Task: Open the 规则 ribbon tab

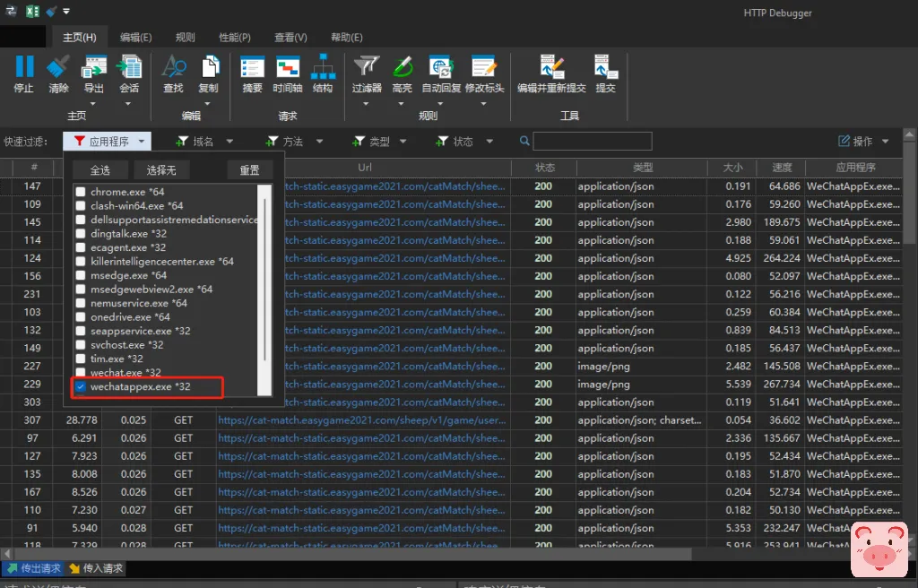Action: (x=186, y=38)
